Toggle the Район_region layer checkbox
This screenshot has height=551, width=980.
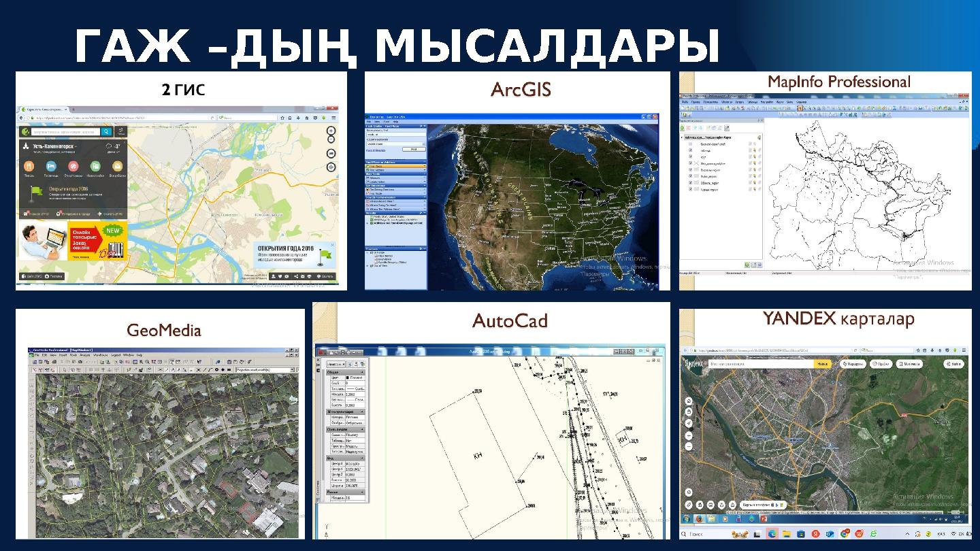691,176
